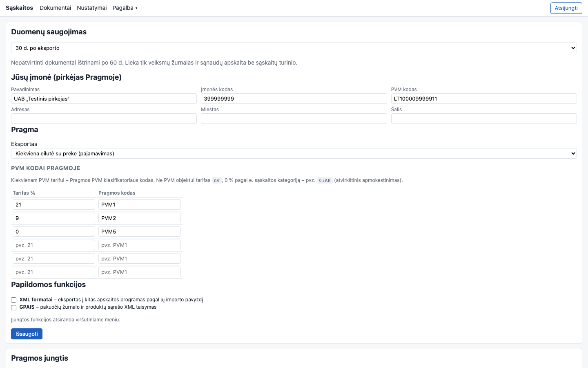Click the tariff field containing 21

click(x=54, y=204)
